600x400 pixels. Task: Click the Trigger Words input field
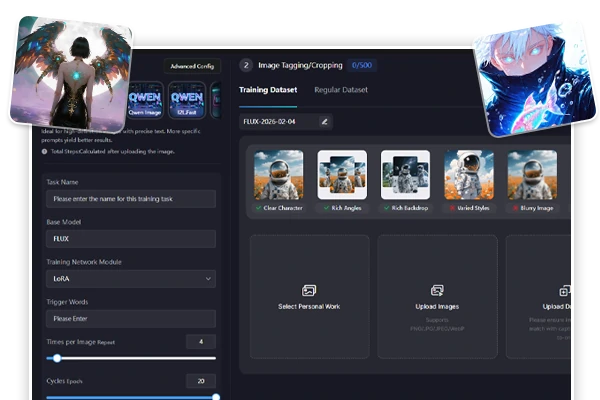131,319
